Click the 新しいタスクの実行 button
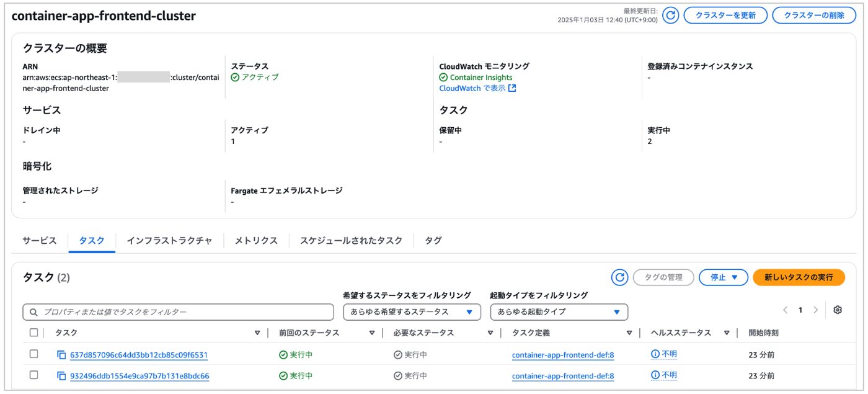Viewport: 868px width, 394px height. point(799,277)
